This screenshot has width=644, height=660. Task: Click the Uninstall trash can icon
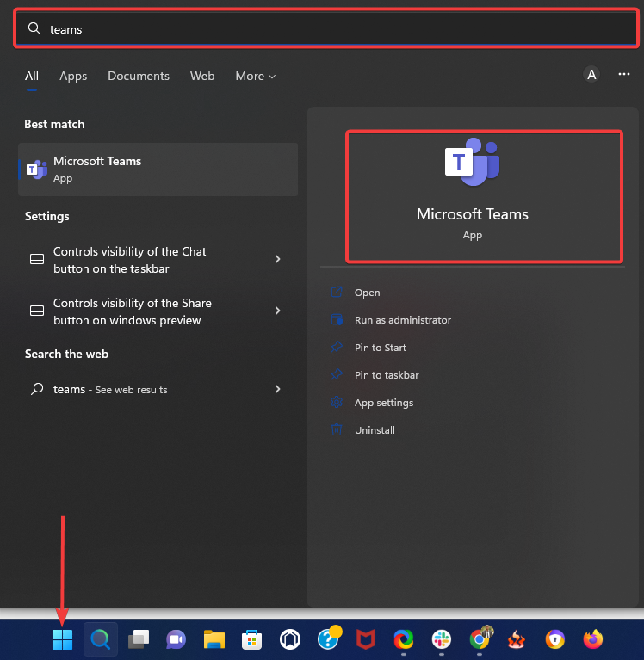337,429
